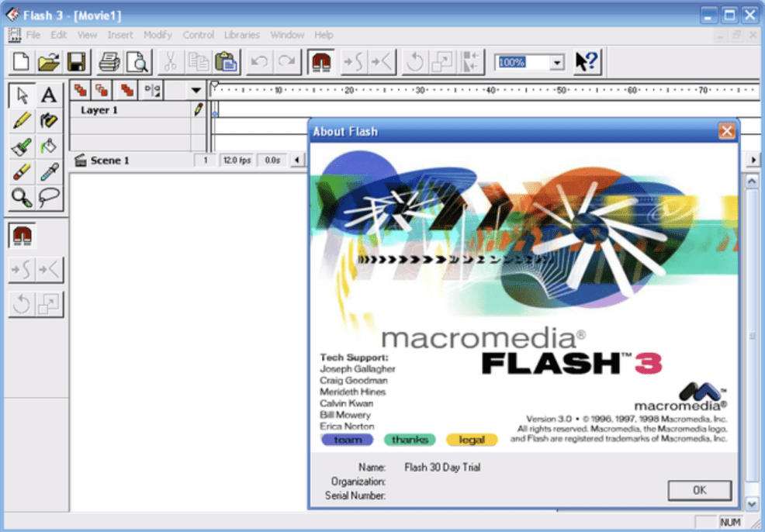
Task: Toggle Snap magnet in main toolbar
Action: pyautogui.click(x=320, y=62)
